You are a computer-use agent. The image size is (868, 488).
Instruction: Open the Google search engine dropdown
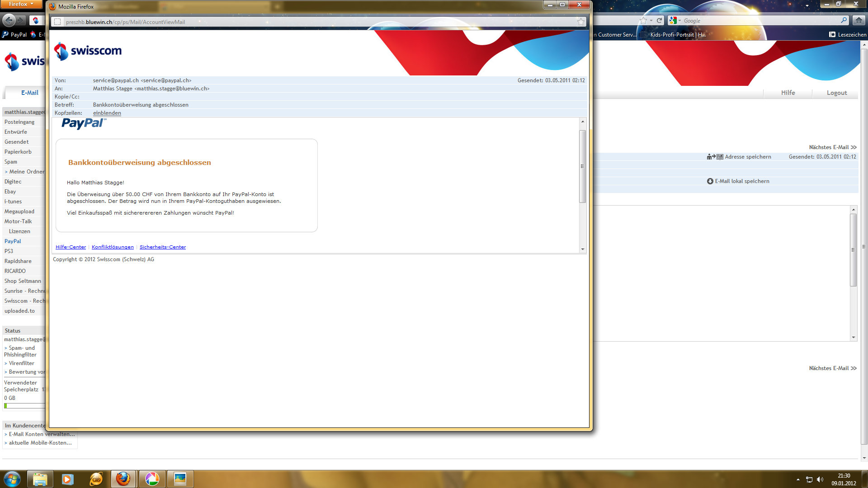coord(675,20)
